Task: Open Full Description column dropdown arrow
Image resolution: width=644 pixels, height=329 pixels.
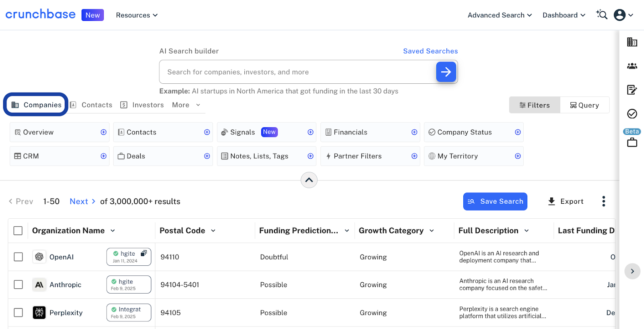Action: 526,231
